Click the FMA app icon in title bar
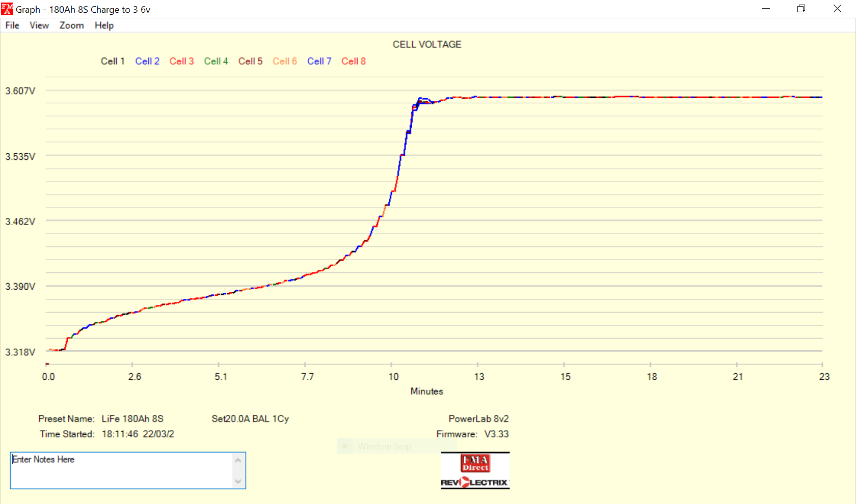 [x=7, y=9]
